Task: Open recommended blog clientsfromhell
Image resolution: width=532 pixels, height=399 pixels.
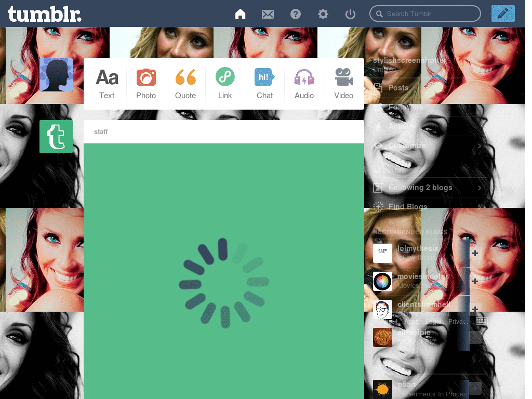Action: pyautogui.click(x=424, y=304)
